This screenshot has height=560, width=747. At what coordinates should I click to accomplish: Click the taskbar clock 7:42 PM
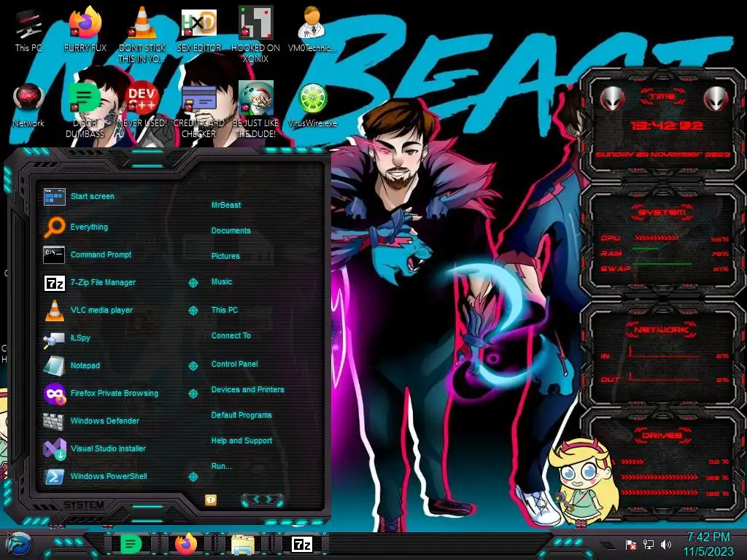(708, 545)
